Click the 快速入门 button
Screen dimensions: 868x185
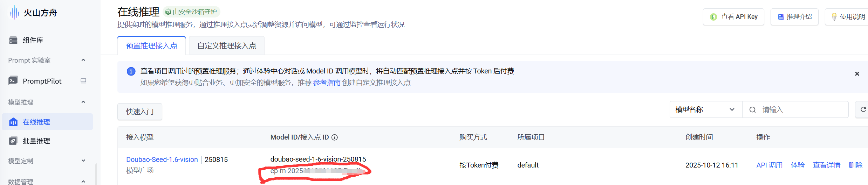click(140, 112)
